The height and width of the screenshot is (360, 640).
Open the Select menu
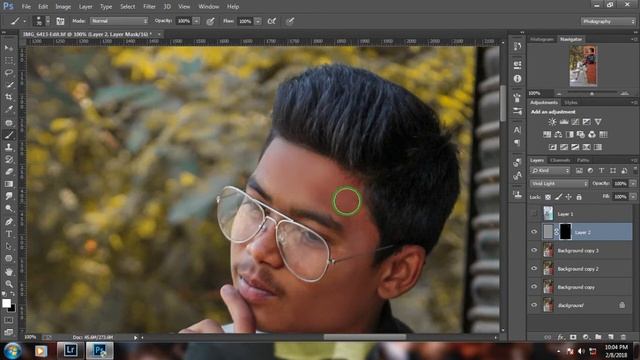point(127,7)
